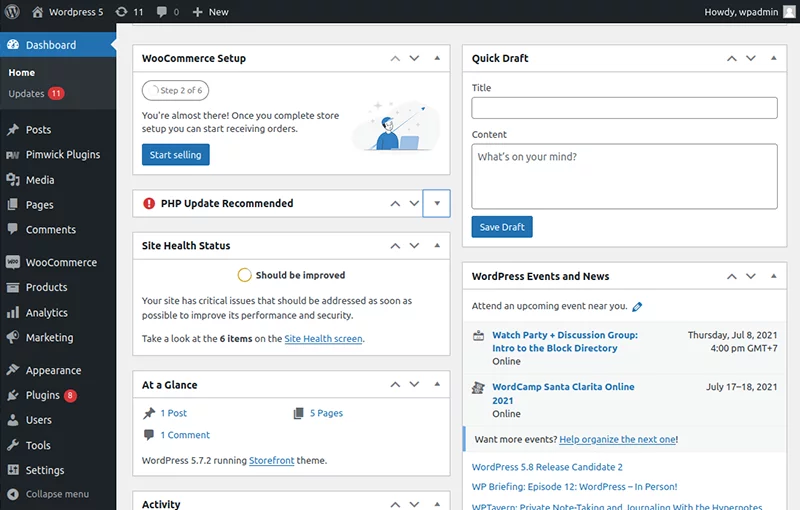Collapse the admin sidebar menu

tap(48, 494)
